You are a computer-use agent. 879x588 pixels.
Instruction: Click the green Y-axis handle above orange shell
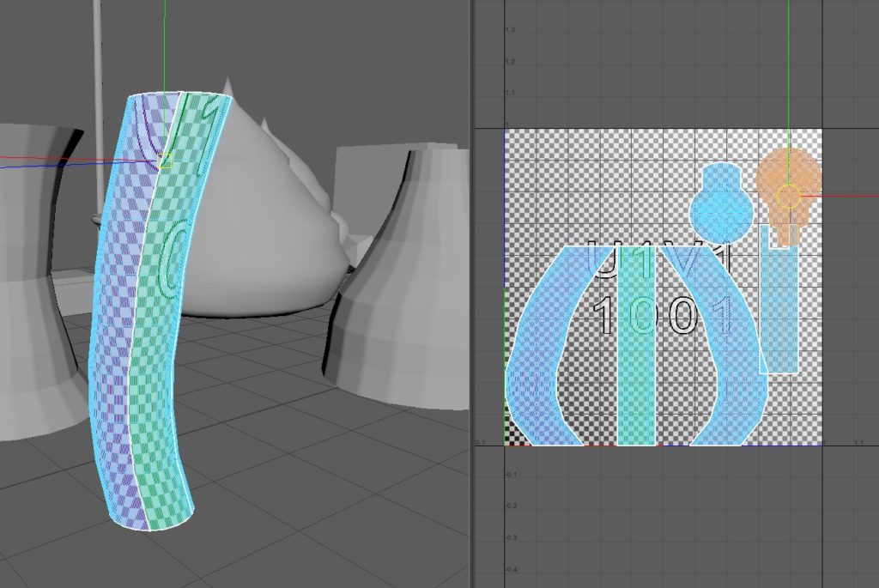tap(788, 86)
